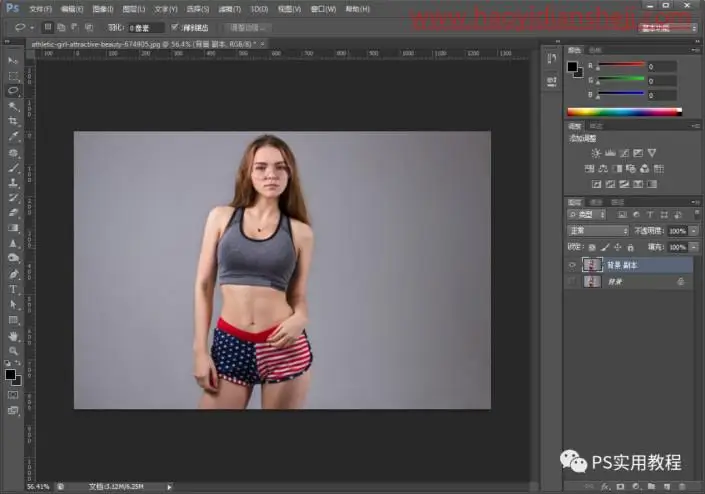
Task: Add a Brightness/Contrast adjustment
Action: point(596,153)
